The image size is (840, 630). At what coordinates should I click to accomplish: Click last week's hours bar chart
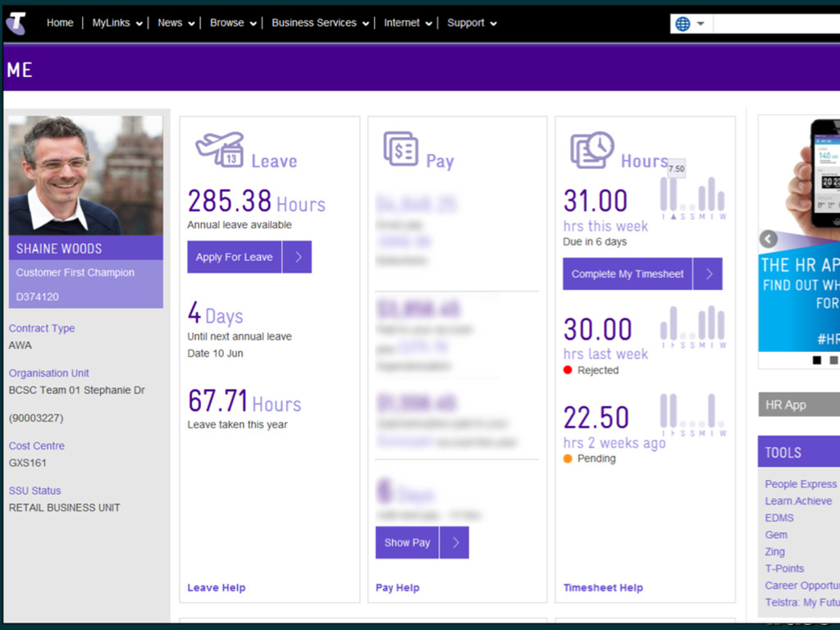693,326
